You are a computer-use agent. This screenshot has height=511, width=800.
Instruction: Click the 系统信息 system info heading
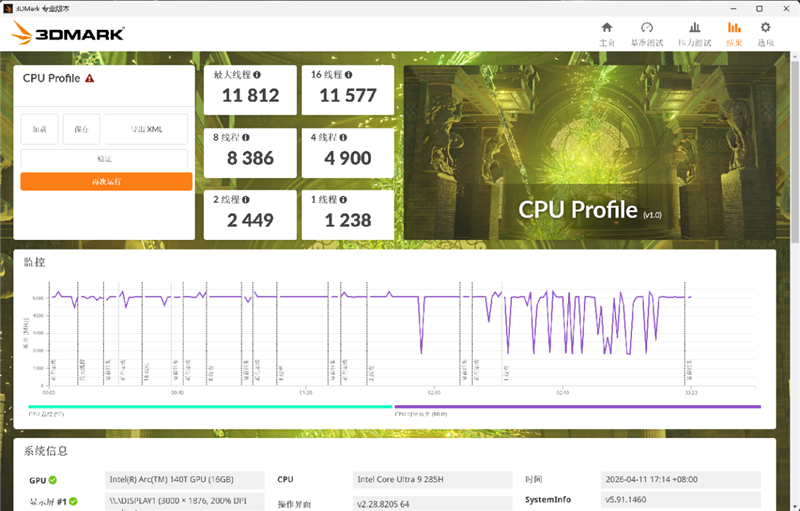pos(46,451)
